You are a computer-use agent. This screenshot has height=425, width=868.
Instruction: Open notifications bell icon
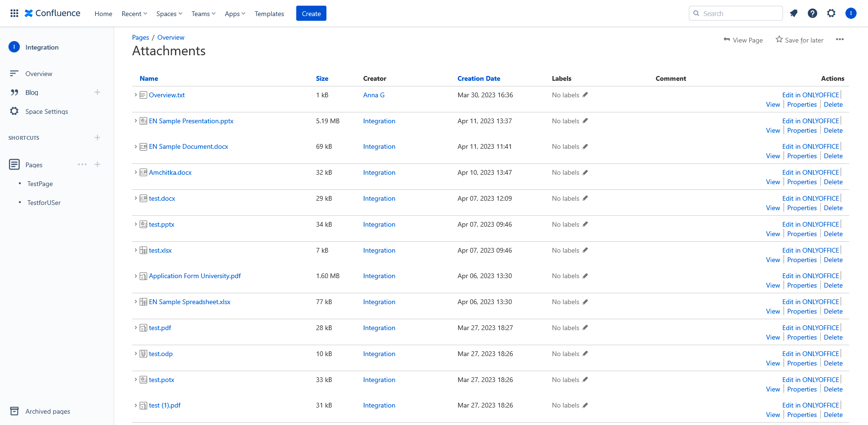click(793, 13)
